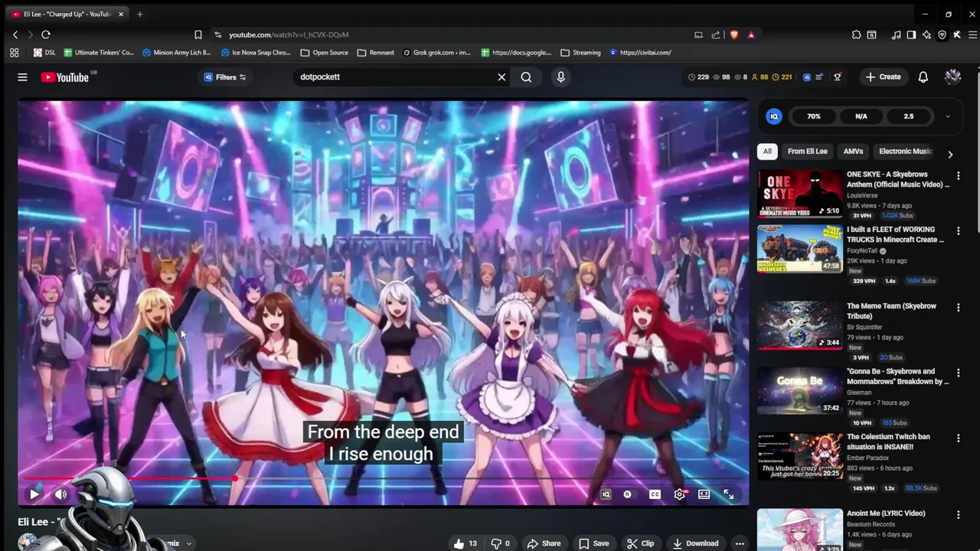Viewport: 980px width, 551px height.
Task: Play the video
Action: 34,494
